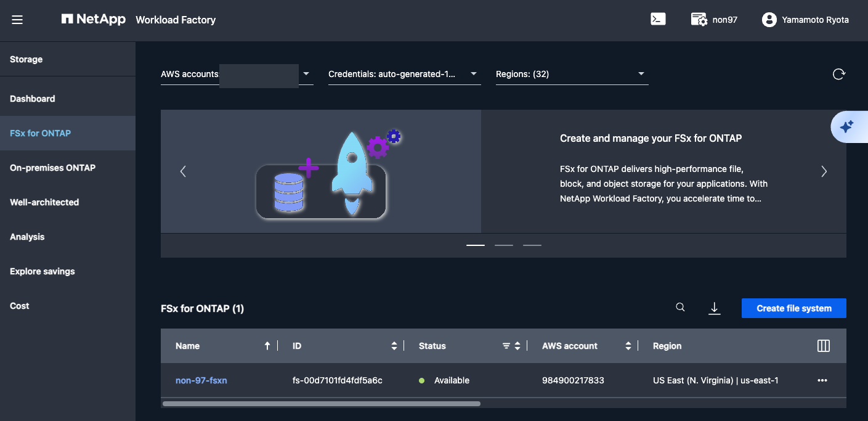
Task: Select Storage in the sidebar
Action: 26,59
